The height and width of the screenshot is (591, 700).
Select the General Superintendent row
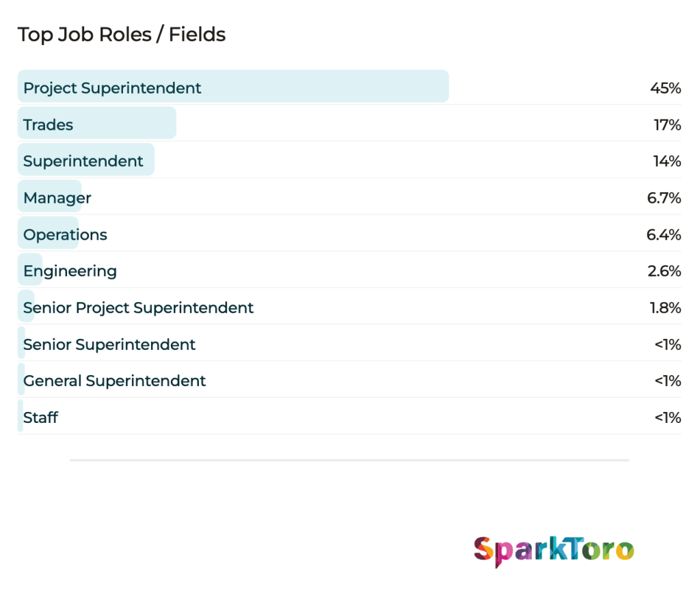[x=349, y=380]
